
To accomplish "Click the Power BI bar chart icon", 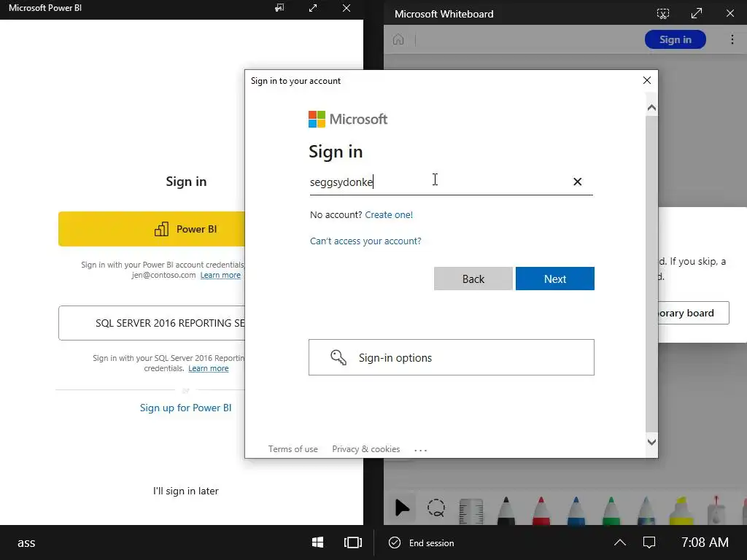I will 161,229.
